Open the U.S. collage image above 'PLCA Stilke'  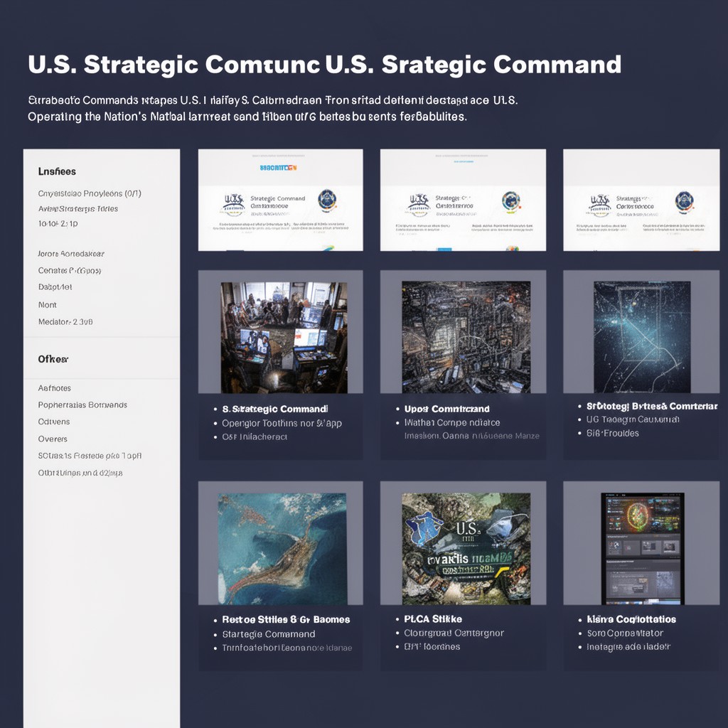click(466, 549)
